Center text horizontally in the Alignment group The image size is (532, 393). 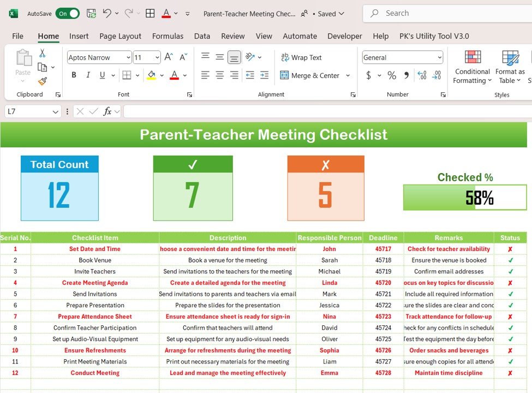coord(220,75)
